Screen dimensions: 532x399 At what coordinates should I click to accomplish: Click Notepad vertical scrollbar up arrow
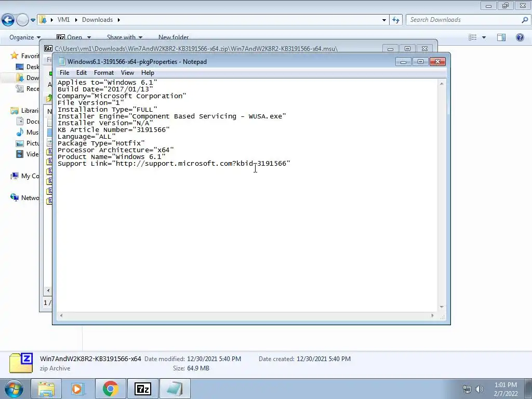[442, 84]
